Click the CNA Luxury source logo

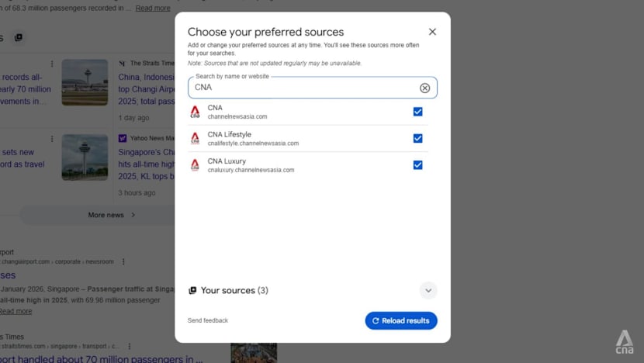[x=195, y=165]
